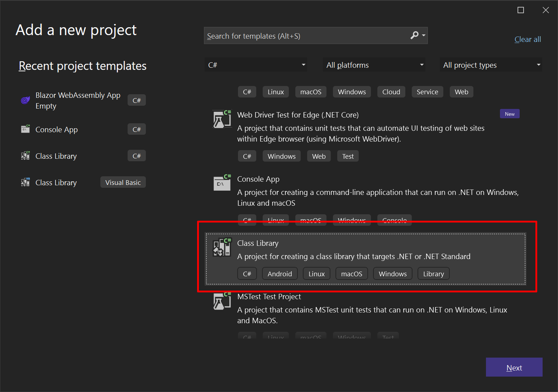Click the recent Console App template icon
The width and height of the screenshot is (558, 392).
coord(25,129)
